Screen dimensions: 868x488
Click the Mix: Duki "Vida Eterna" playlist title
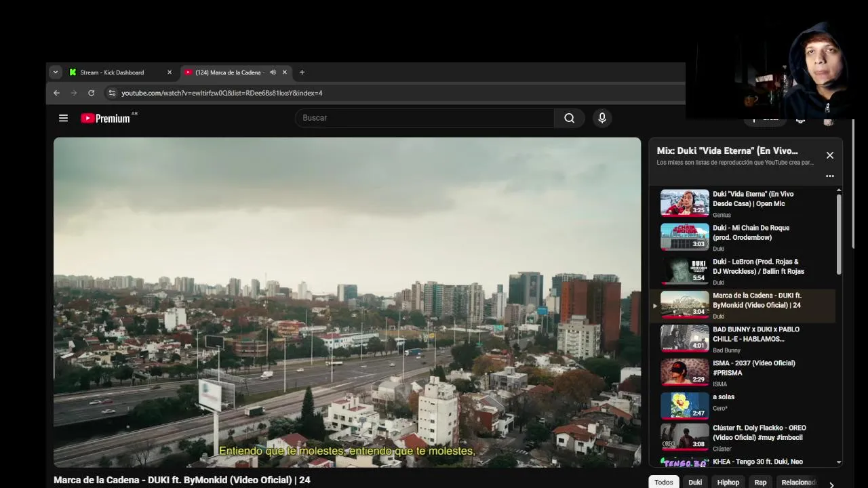(x=727, y=151)
